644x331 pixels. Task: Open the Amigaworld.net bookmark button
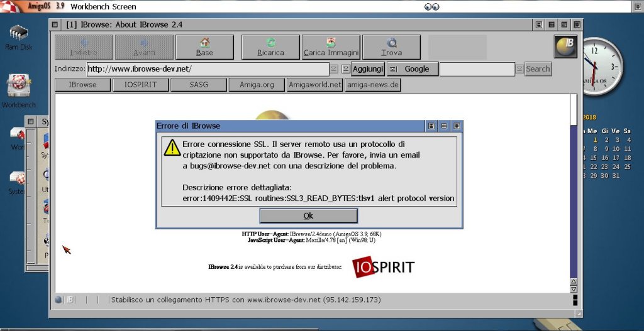(x=314, y=85)
